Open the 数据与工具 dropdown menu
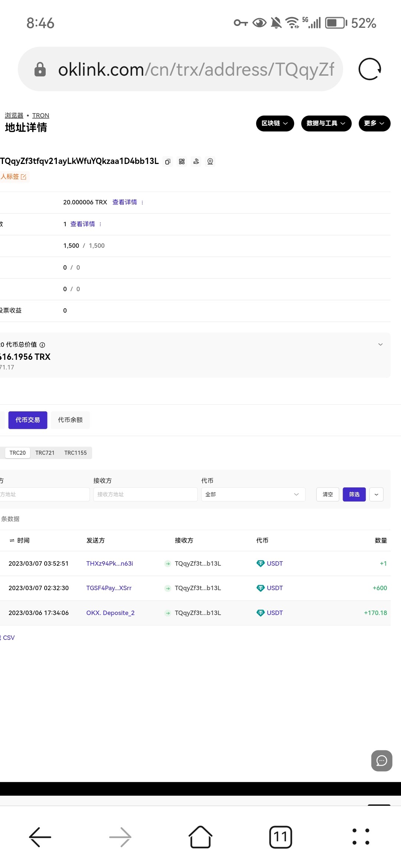The image size is (401, 868). 326,124
